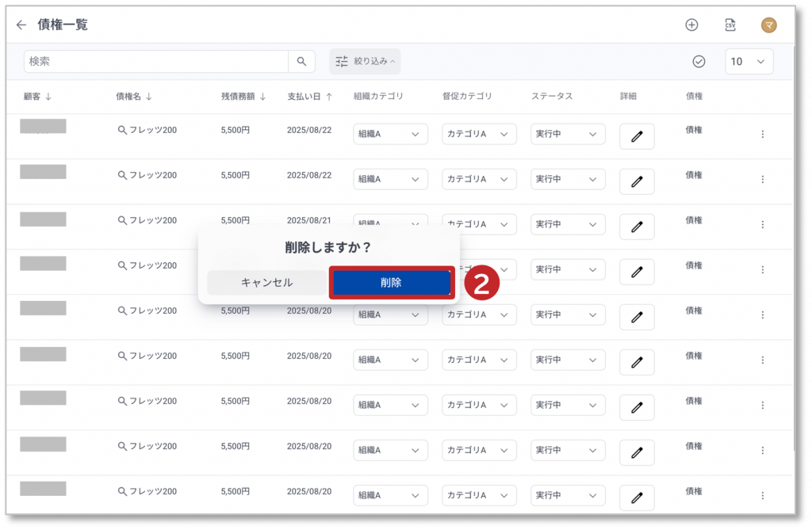This screenshot has width=812, height=530.
Task: Click the back arrow beside 債権一覧
Action: click(21, 25)
